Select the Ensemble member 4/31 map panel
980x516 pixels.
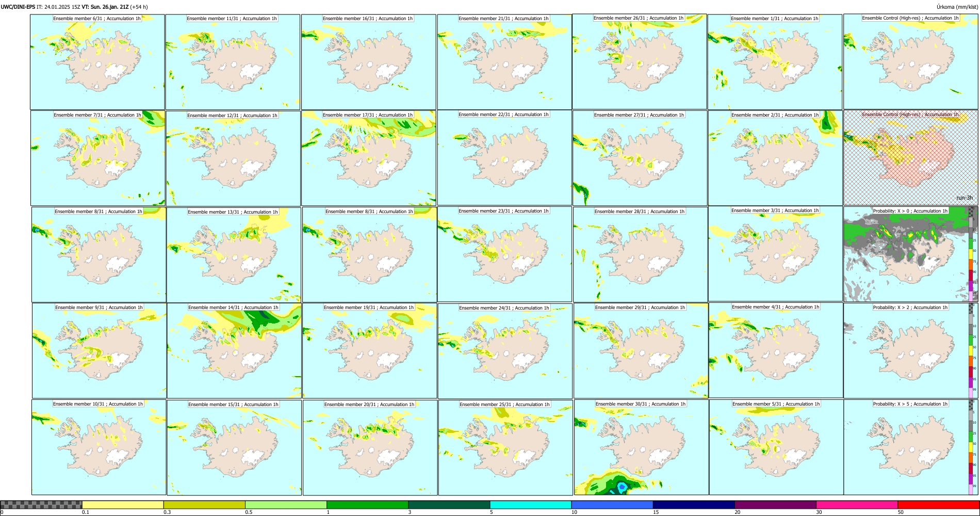[x=776, y=350]
